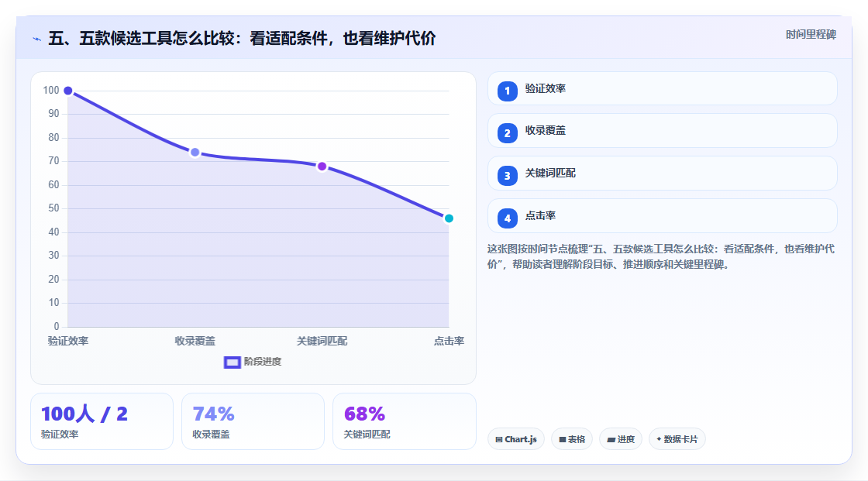868x481 pixels.
Task: Click the y-axis value 0
Action: tap(57, 327)
